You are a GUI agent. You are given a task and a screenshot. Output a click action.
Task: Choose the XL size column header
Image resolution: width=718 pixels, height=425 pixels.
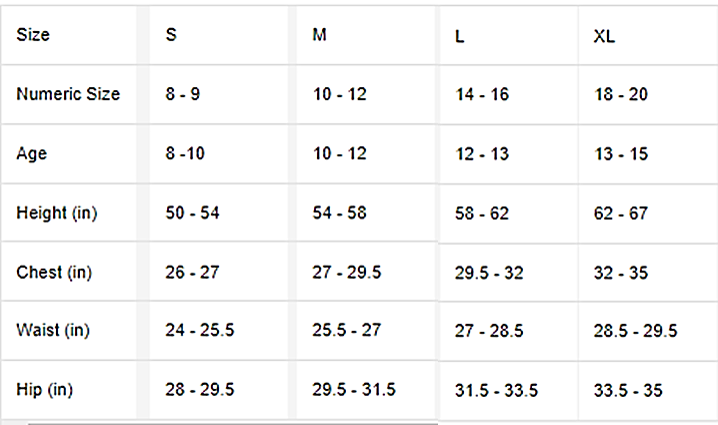[x=604, y=37]
